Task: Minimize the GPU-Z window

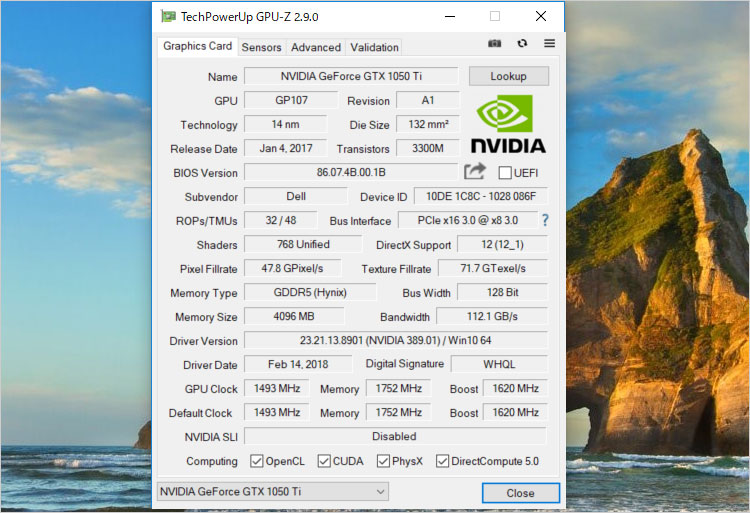Action: [450, 17]
